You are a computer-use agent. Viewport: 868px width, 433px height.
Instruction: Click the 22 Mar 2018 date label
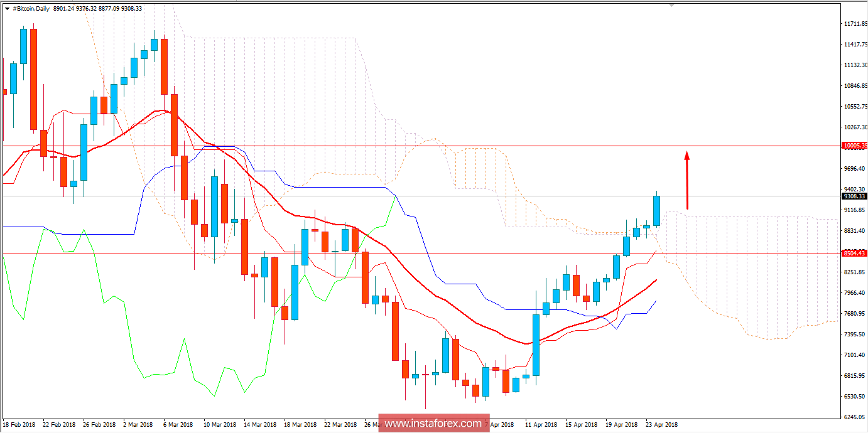point(340,425)
